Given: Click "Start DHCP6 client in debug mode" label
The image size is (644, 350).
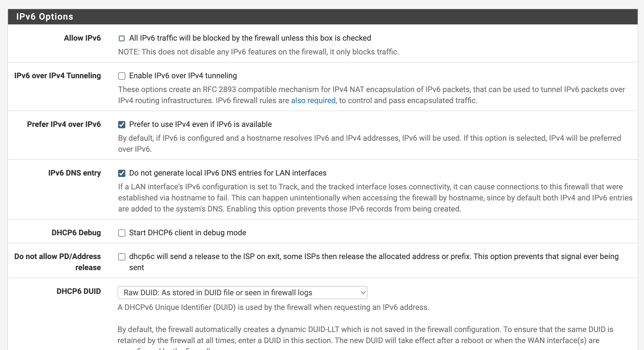Looking at the screenshot, I should point(188,233).
